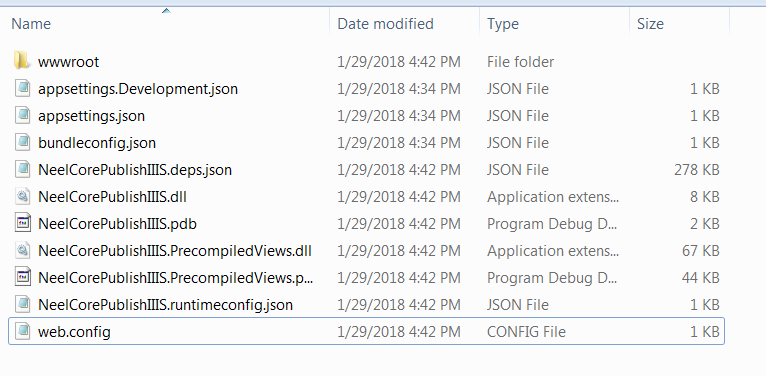Click the 278 KB size entry
The height and width of the screenshot is (376, 766).
(696, 170)
